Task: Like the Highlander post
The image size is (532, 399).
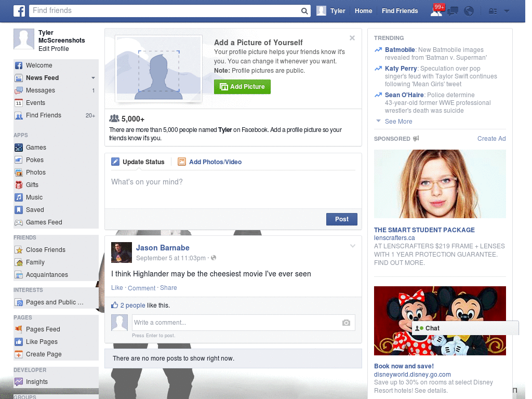Action: point(117,288)
